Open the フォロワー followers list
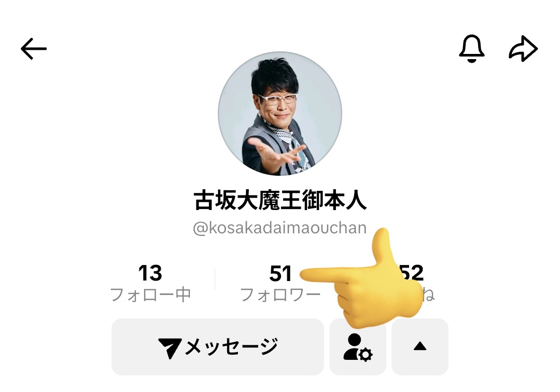Image resolution: width=560 pixels, height=392 pixels. click(281, 295)
